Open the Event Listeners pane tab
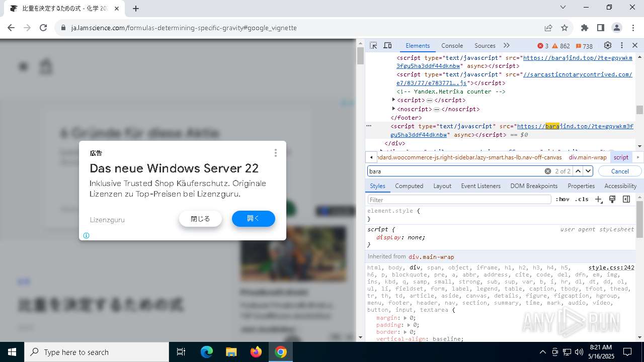Image resolution: width=644 pixels, height=362 pixels. (480, 186)
